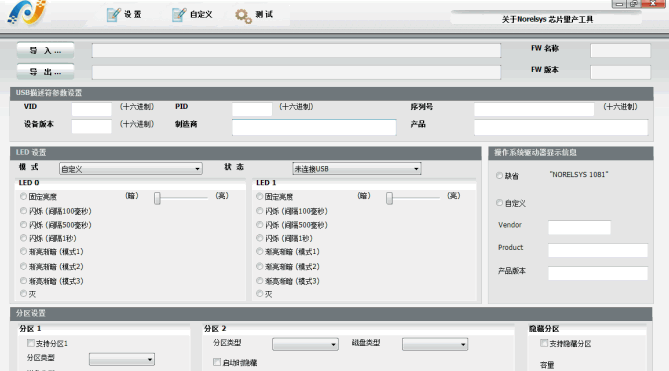Open 分区 2 分区类型 dropdown
The width and height of the screenshot is (669, 371).
(305, 344)
